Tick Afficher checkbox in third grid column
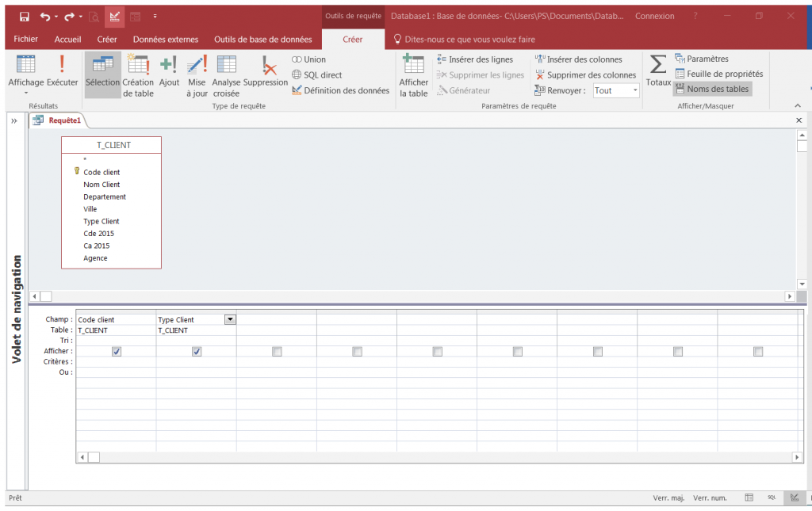This screenshot has width=812, height=511. 277,352
